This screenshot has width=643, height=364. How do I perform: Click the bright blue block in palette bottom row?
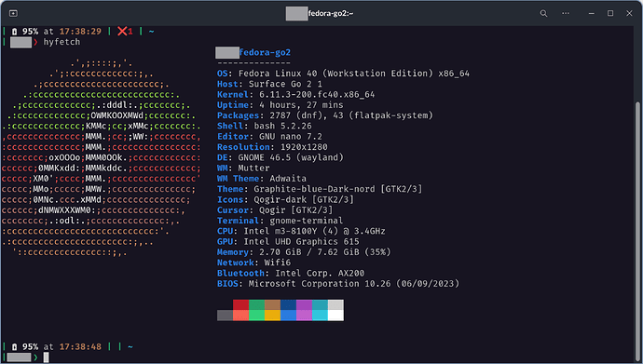(x=288, y=316)
